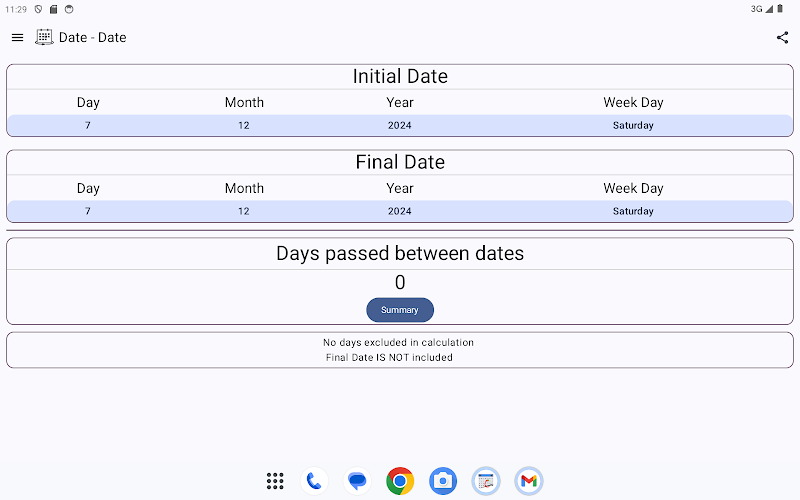Screen dimensions: 800x500
Task: Open the date calculator dock icon
Action: pos(486,481)
